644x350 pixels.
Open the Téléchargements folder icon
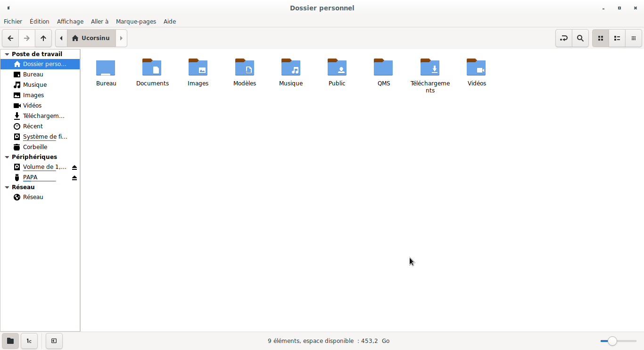click(x=429, y=68)
